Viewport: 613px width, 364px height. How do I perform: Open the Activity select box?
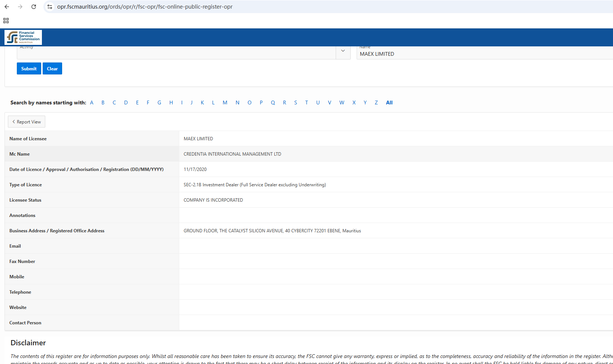(x=176, y=53)
